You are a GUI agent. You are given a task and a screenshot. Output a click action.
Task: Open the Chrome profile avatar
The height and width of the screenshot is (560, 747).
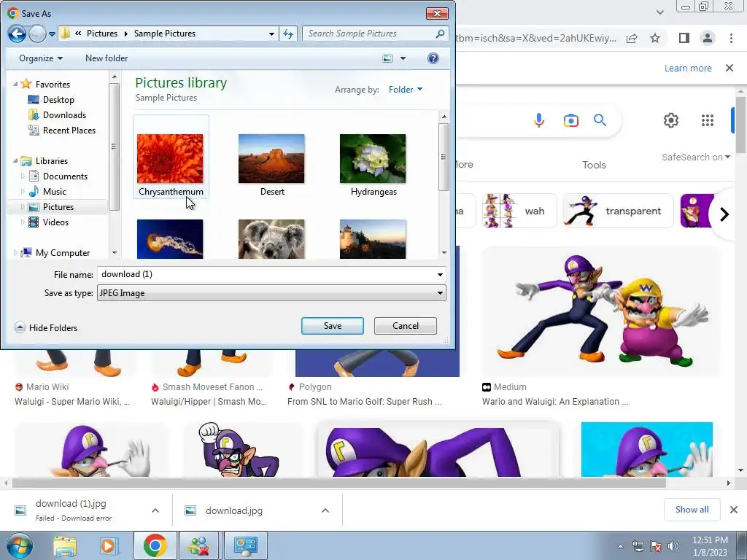coord(708,38)
